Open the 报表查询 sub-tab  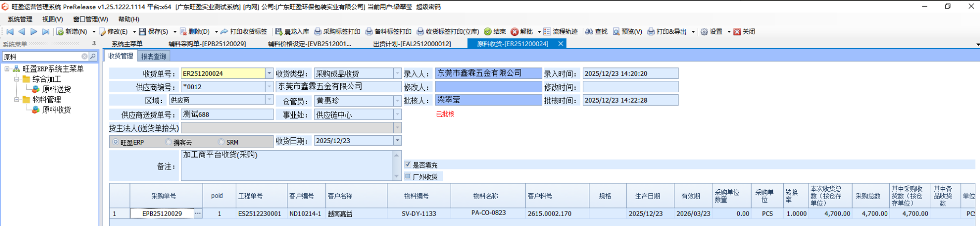153,56
